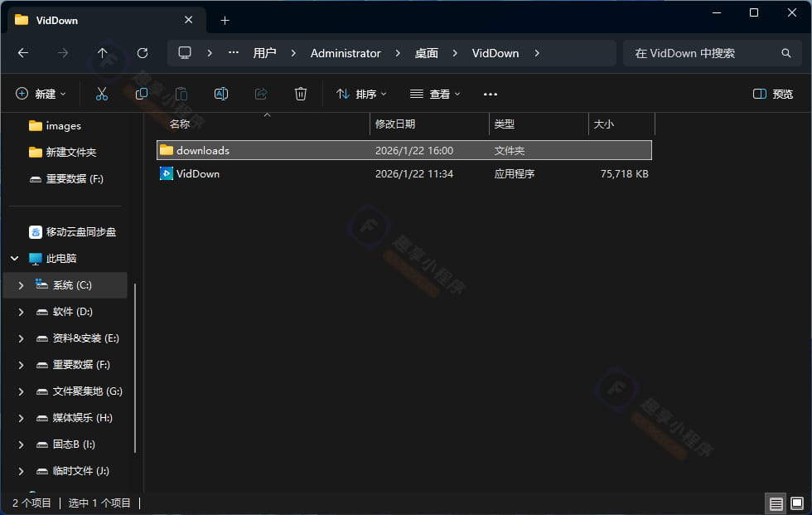The height and width of the screenshot is (515, 812).
Task: Go up one folder level with Up arrow
Action: pos(103,53)
